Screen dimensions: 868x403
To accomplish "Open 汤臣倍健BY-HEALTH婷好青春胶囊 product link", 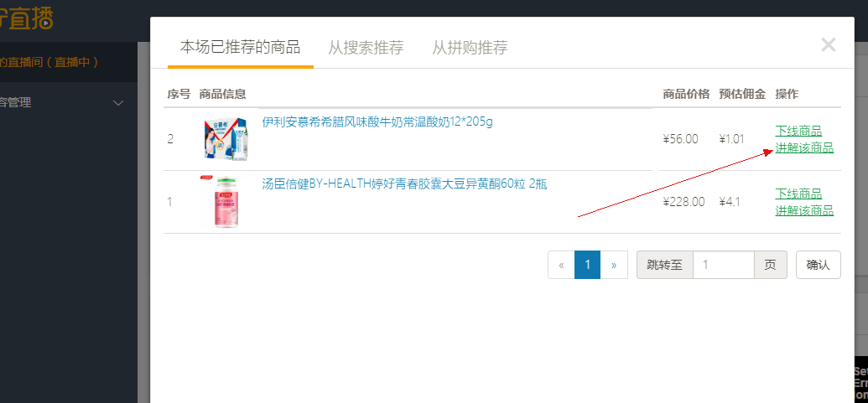I will coord(404,184).
